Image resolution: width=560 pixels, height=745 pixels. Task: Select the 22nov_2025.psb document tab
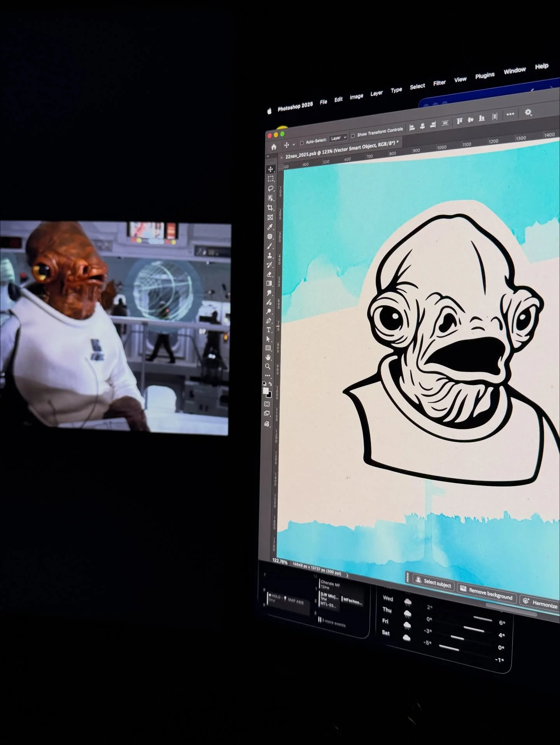click(342, 150)
